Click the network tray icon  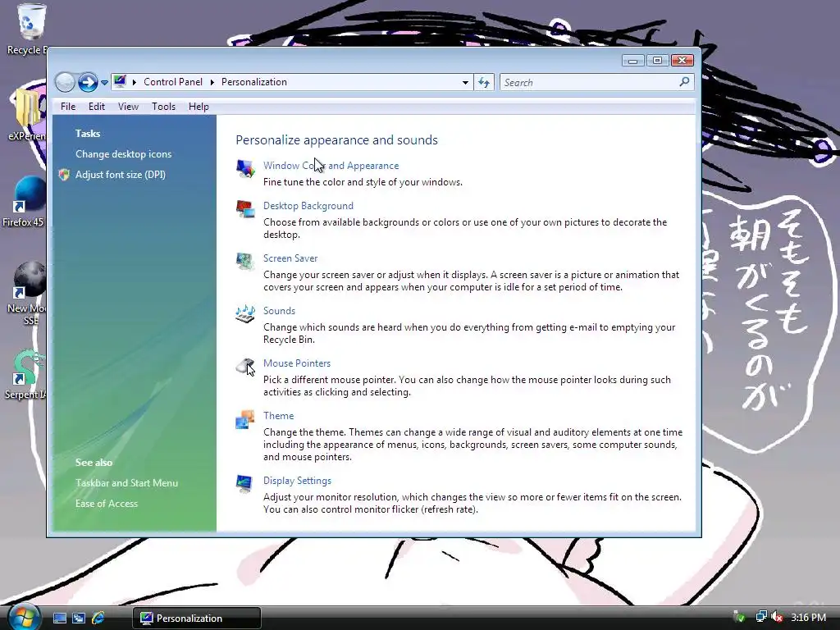click(760, 617)
